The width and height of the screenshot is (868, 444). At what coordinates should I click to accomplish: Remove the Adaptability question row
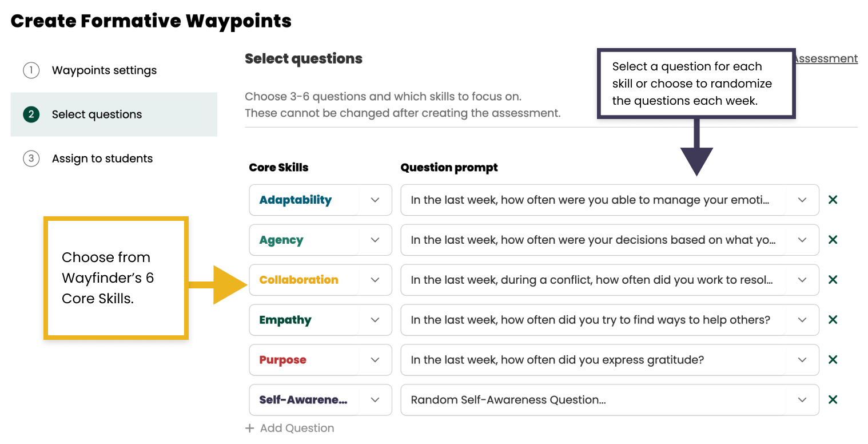833,200
